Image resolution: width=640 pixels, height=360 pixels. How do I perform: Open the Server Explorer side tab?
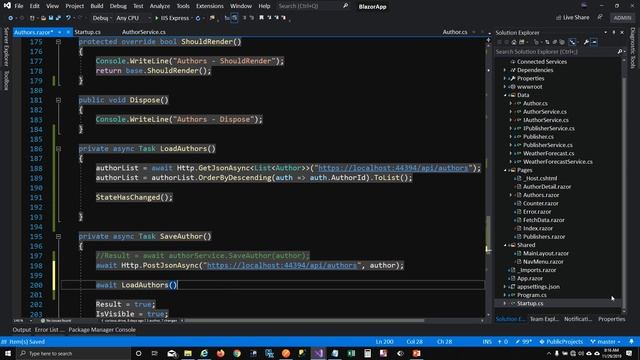6,47
